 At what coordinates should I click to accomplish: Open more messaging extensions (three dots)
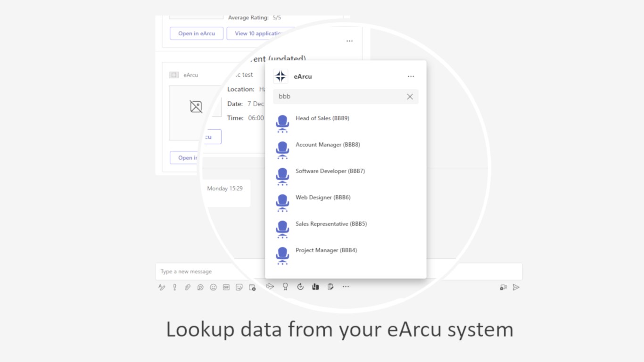[346, 286]
